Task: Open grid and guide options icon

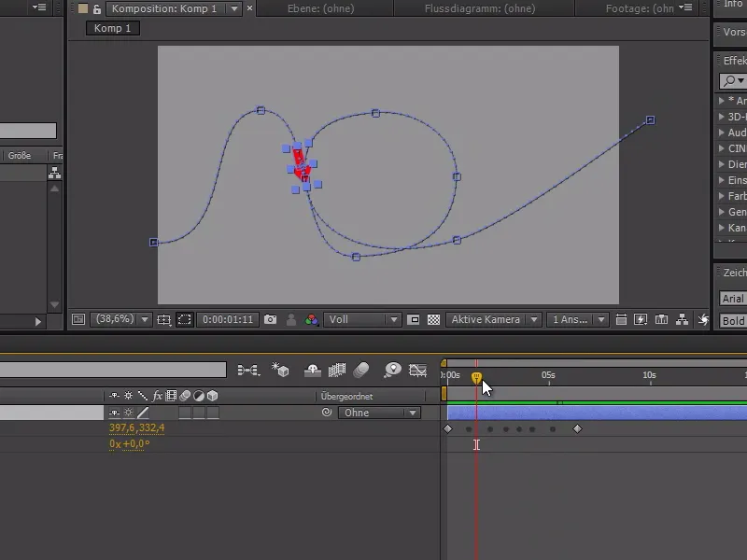Action: (x=164, y=319)
